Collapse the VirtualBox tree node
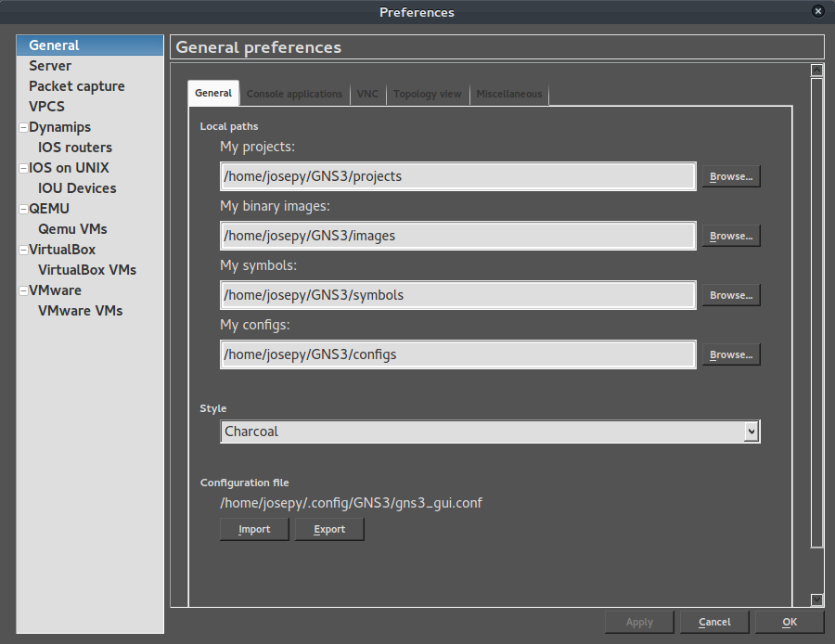 [x=23, y=250]
